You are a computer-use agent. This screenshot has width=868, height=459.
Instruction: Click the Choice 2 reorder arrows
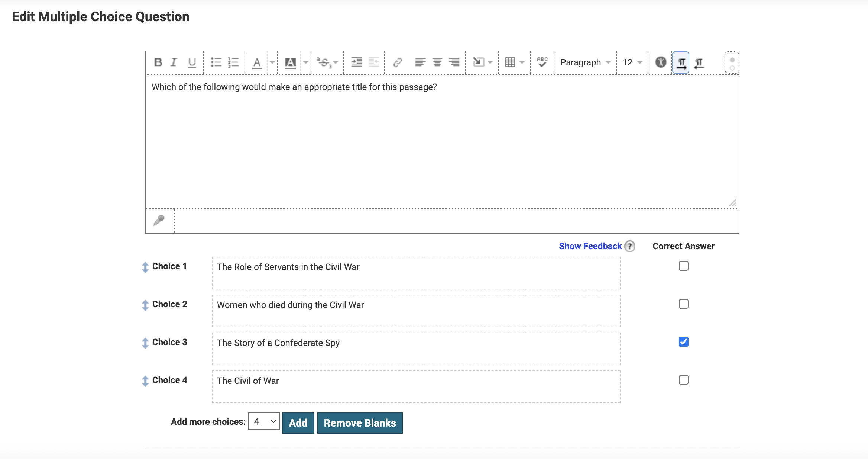[x=145, y=305]
